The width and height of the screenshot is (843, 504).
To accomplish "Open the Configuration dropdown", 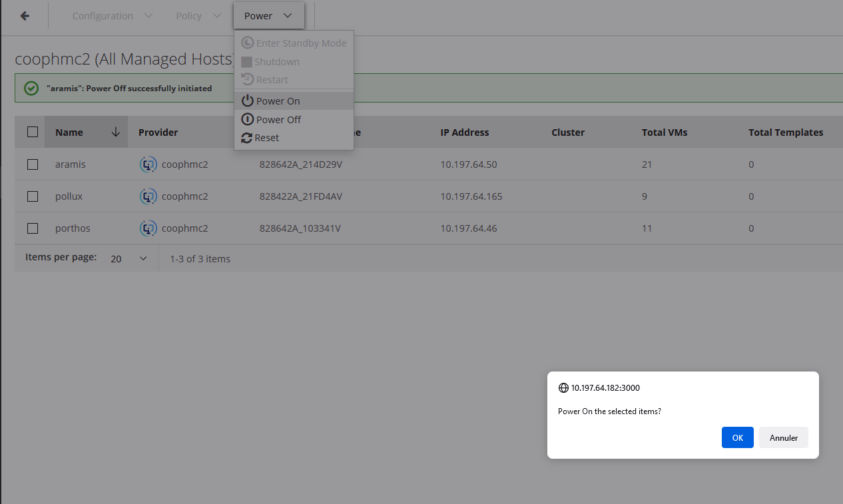I will point(112,15).
